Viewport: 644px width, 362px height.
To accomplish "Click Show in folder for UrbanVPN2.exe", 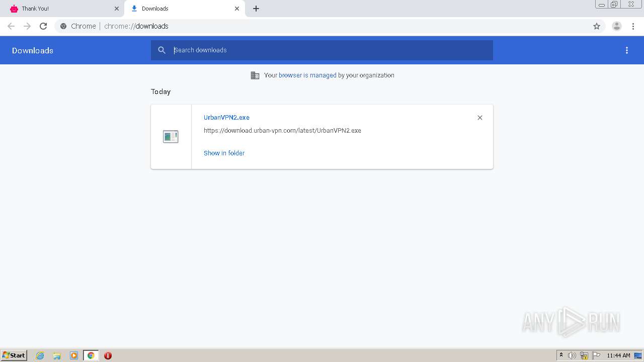I will (x=224, y=153).
